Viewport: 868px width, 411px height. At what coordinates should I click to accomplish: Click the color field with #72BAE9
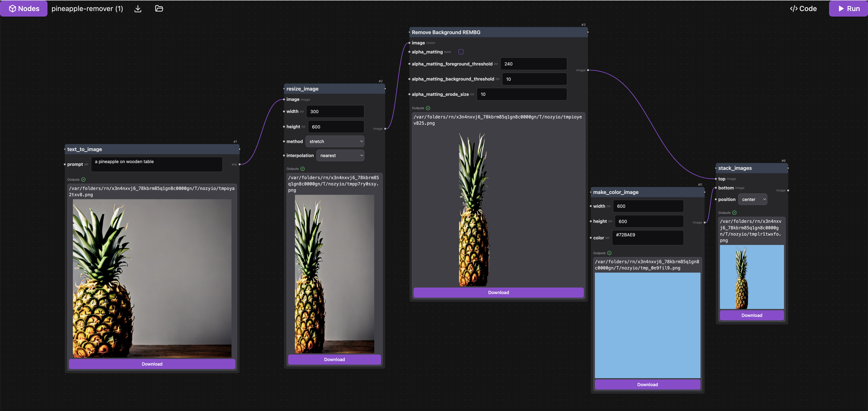coord(648,237)
